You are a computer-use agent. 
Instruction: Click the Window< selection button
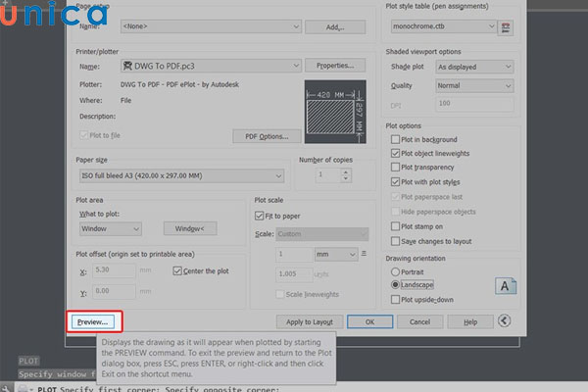[190, 228]
